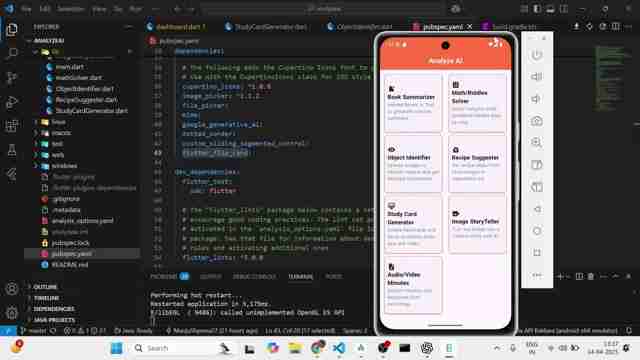
Task: Open Book Summarizer card in app
Action: [413, 102]
